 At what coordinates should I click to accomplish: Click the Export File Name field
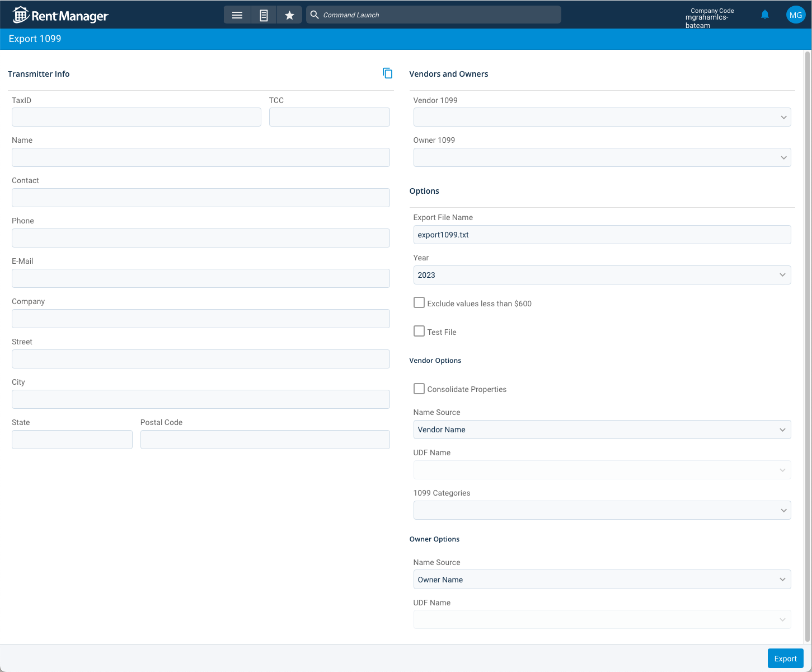point(602,235)
